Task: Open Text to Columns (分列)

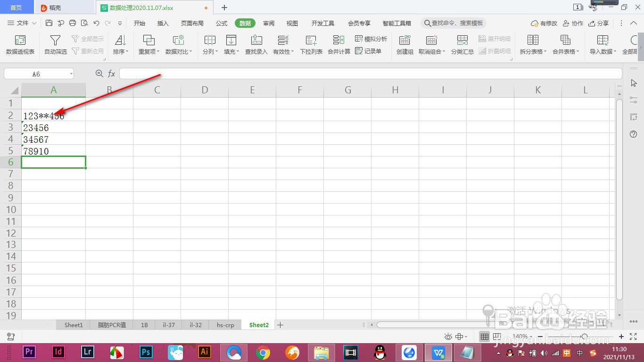Action: [210, 45]
